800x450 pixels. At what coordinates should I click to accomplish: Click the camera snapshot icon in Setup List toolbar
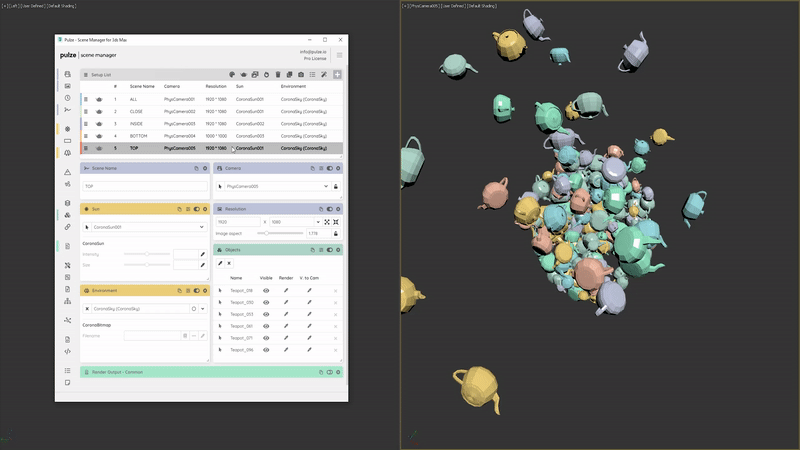tap(301, 74)
